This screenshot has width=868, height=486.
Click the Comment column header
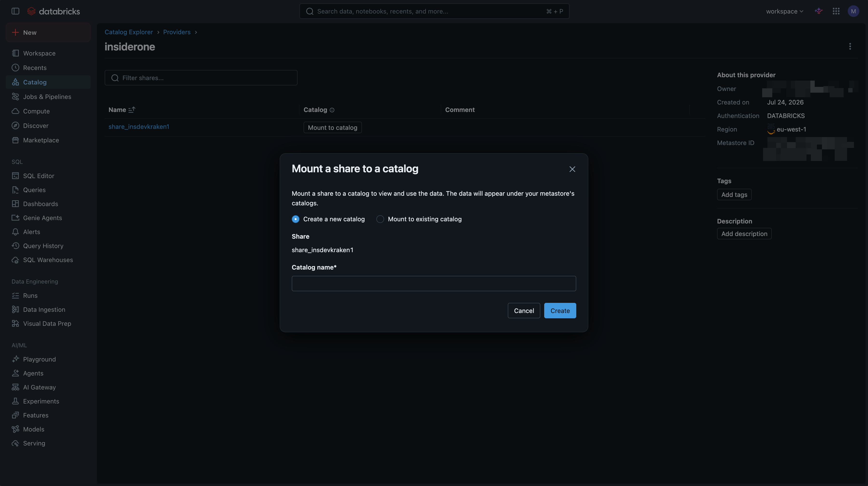(x=460, y=110)
